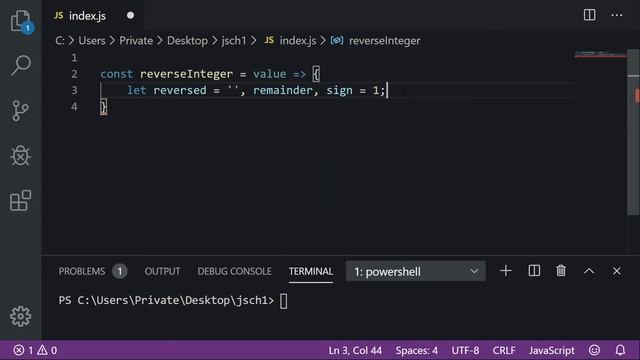Viewport: 640px width, 360px height.
Task: Click 'UTF-8' encoding selector
Action: click(465, 350)
